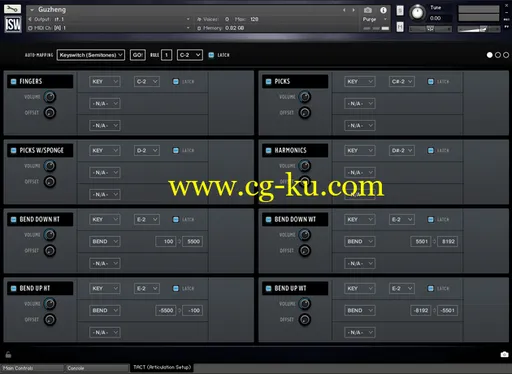Edit the auto-mapping Rule number field
This screenshot has height=374, width=512.
[x=167, y=55]
